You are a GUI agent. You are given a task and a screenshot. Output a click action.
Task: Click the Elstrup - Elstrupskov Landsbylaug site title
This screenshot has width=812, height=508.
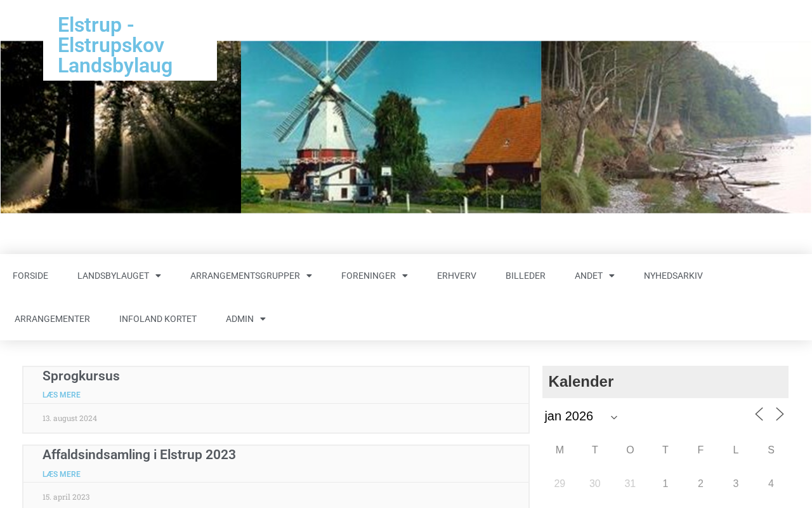[115, 45]
